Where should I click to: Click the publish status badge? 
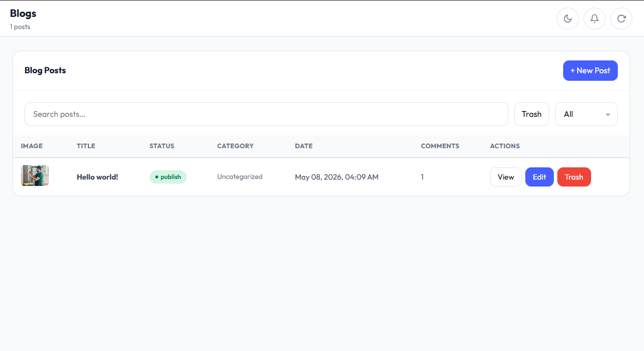[168, 177]
